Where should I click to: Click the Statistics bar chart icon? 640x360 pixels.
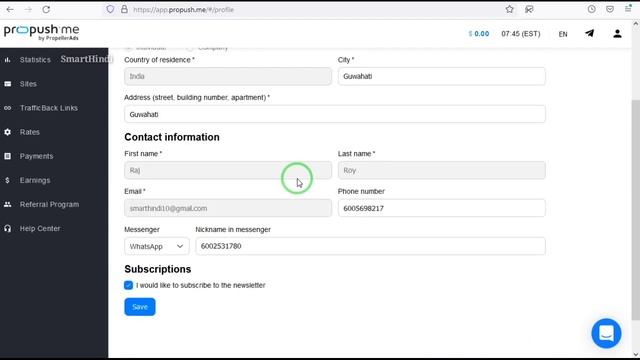tap(7, 60)
